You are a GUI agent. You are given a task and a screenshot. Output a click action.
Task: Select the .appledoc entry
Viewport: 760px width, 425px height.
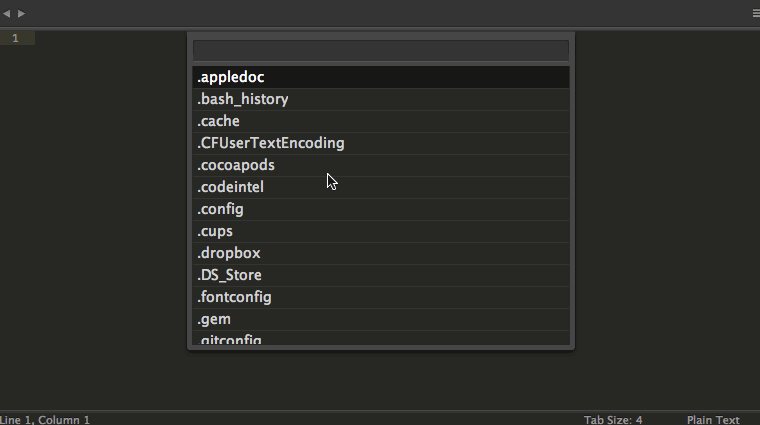381,77
